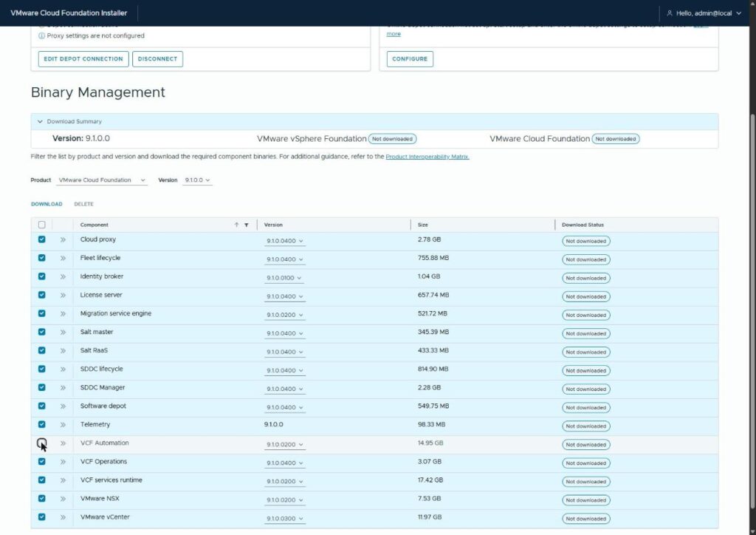This screenshot has width=756, height=535.
Task: Check the VCF Automation checkbox
Action: pos(42,443)
